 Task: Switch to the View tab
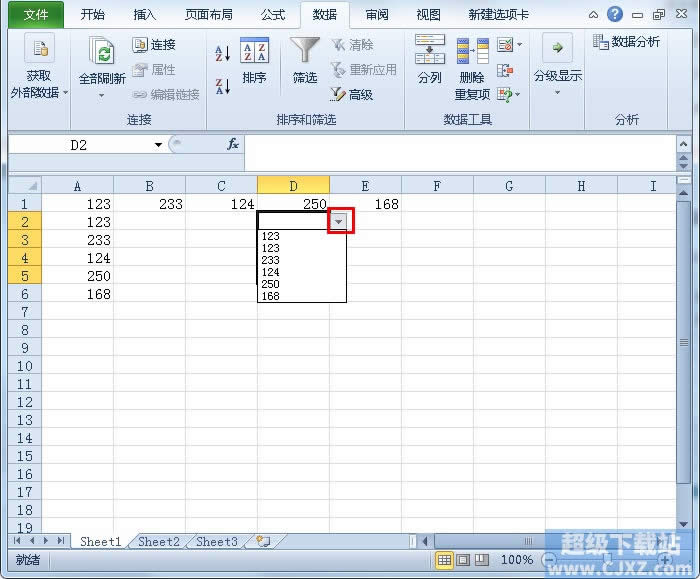pos(429,15)
